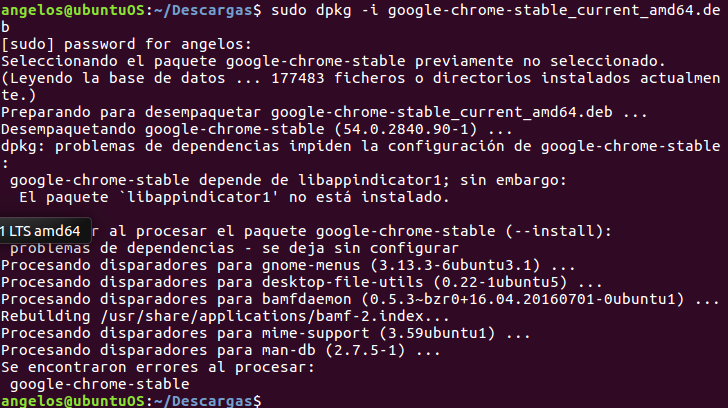Click the man-db (2.7.5-1) text
Screen dimensions: 728x408
[333, 350]
